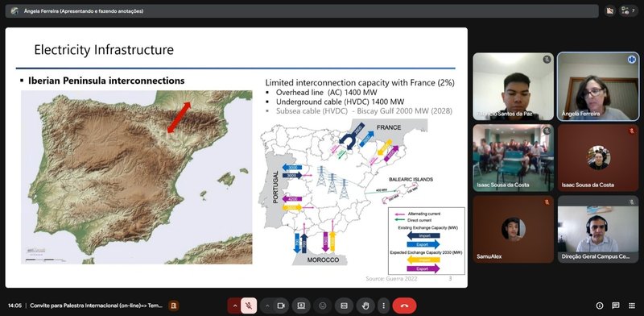Click the presenter avatar icon in top banner
The height and width of the screenshot is (316, 644).
pos(14,11)
